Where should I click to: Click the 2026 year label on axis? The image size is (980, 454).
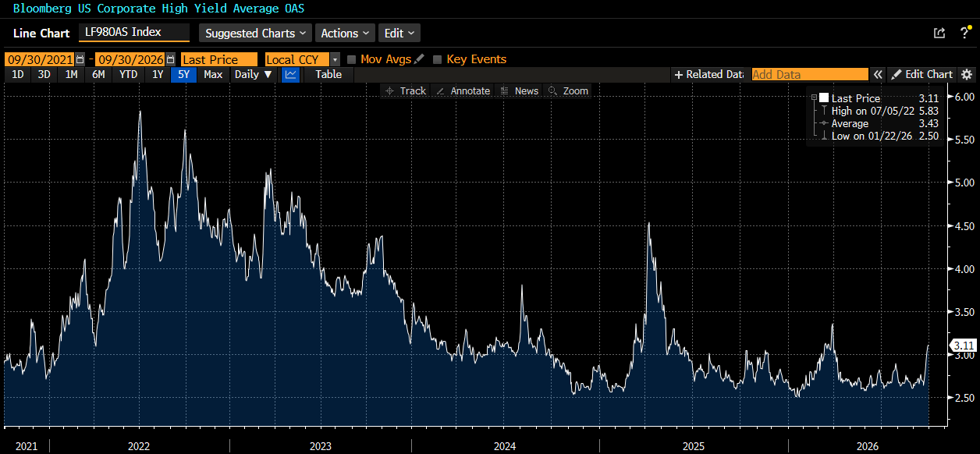tap(868, 446)
